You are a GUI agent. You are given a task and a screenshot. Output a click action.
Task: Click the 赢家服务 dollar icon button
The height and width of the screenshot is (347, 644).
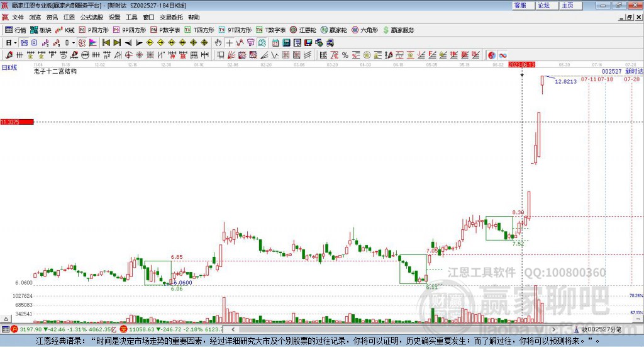click(x=397, y=30)
